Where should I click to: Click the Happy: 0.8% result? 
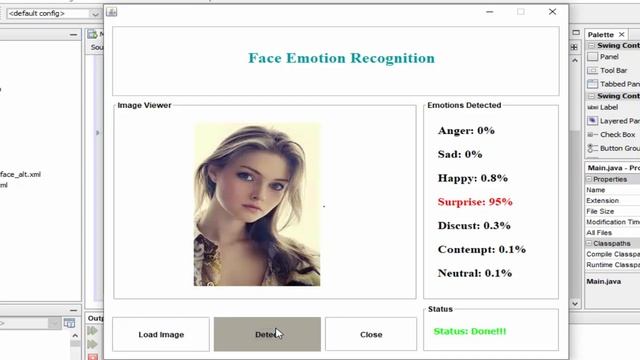tap(473, 178)
